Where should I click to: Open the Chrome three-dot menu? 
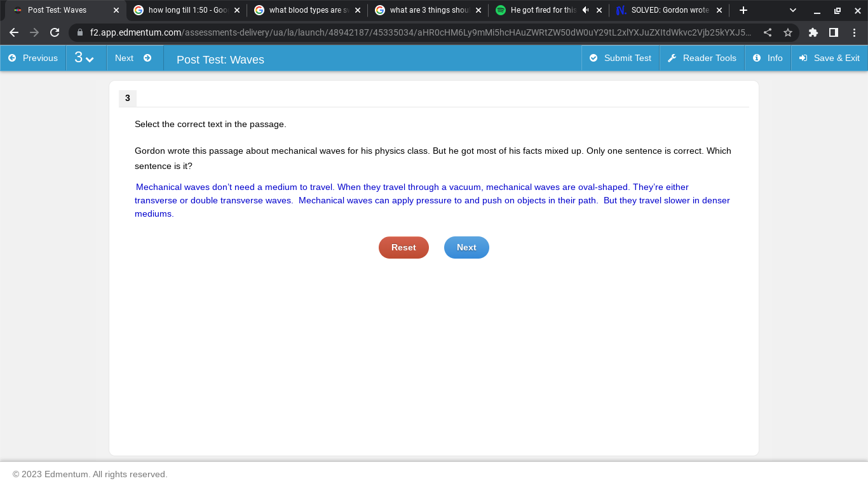point(855,32)
